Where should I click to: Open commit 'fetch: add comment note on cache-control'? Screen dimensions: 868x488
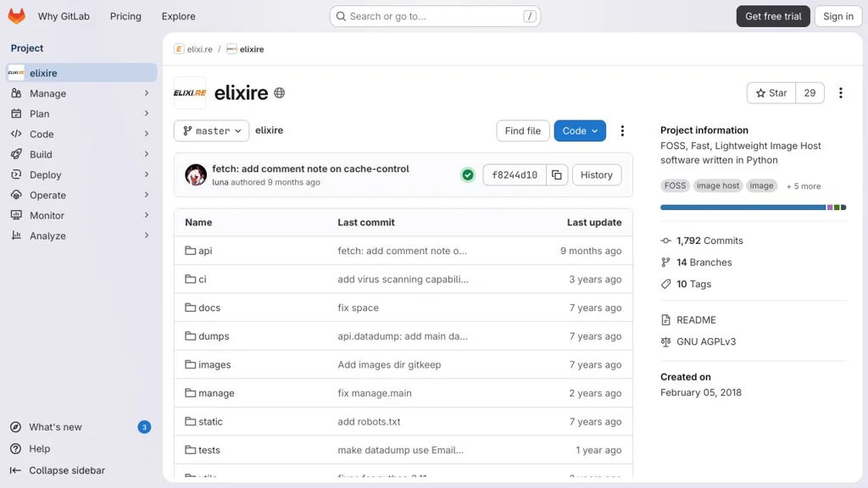coord(310,169)
